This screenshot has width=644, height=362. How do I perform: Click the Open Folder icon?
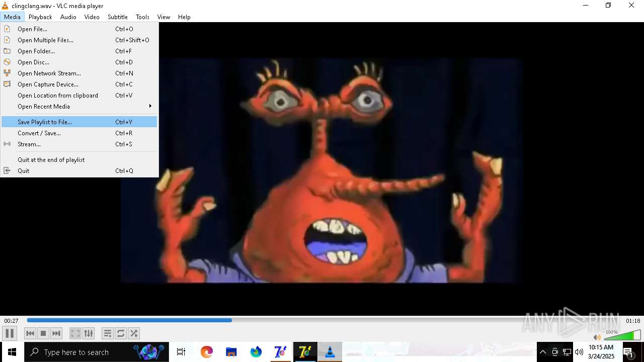tap(7, 51)
